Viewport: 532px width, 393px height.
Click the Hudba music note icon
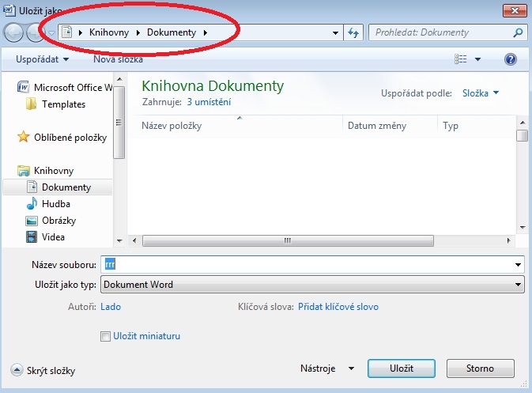click(x=32, y=203)
